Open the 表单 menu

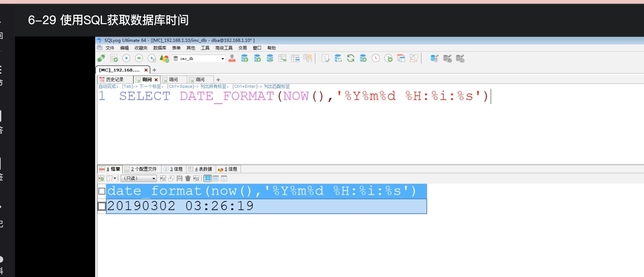point(176,48)
